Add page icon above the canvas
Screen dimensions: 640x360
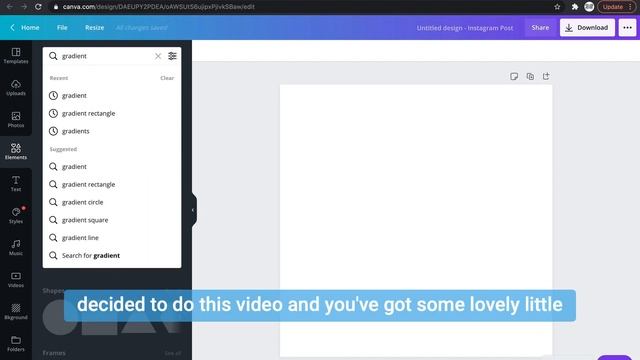546,76
